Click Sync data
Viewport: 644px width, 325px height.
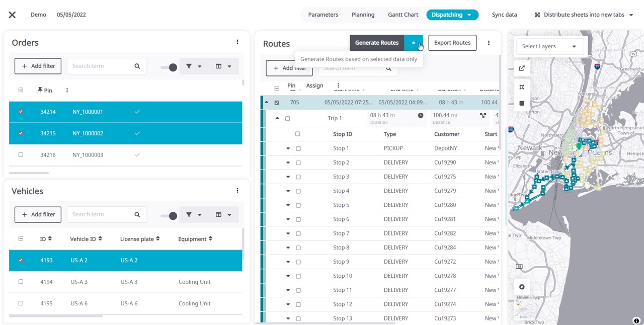click(x=504, y=15)
